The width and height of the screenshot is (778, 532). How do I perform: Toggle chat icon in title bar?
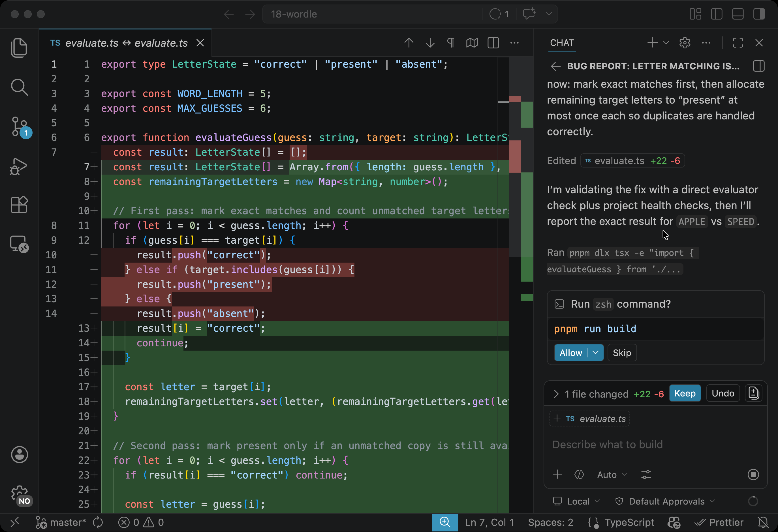coord(530,14)
